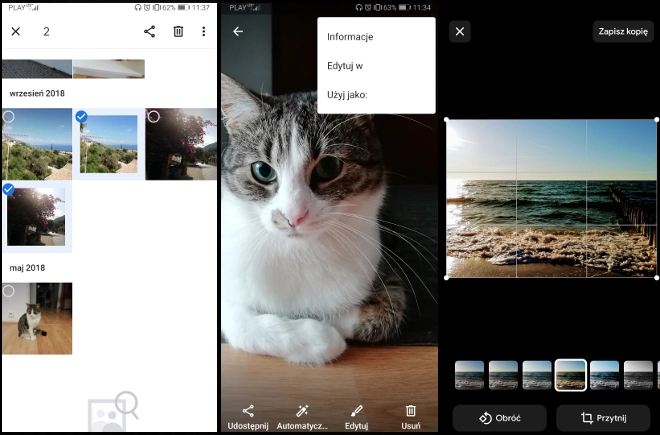Screen dimensions: 660x435
Task: Select the first September 2018 photo
Action: pos(37,144)
